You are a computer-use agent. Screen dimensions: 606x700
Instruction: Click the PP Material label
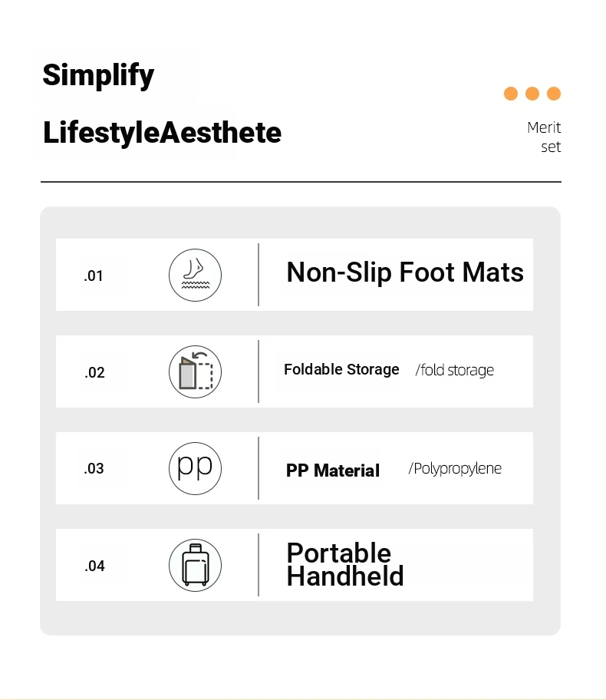click(332, 471)
